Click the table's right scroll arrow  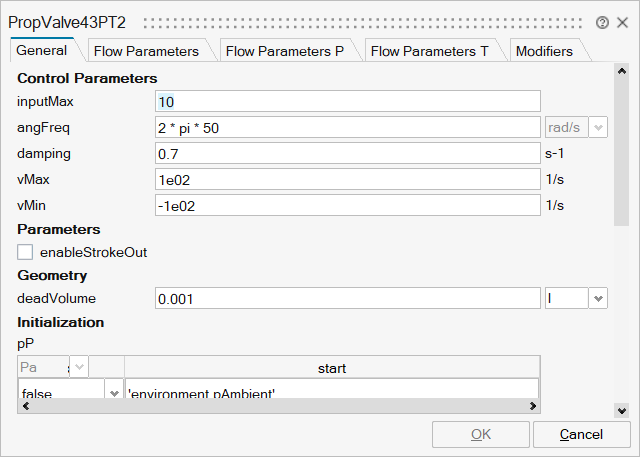click(533, 406)
